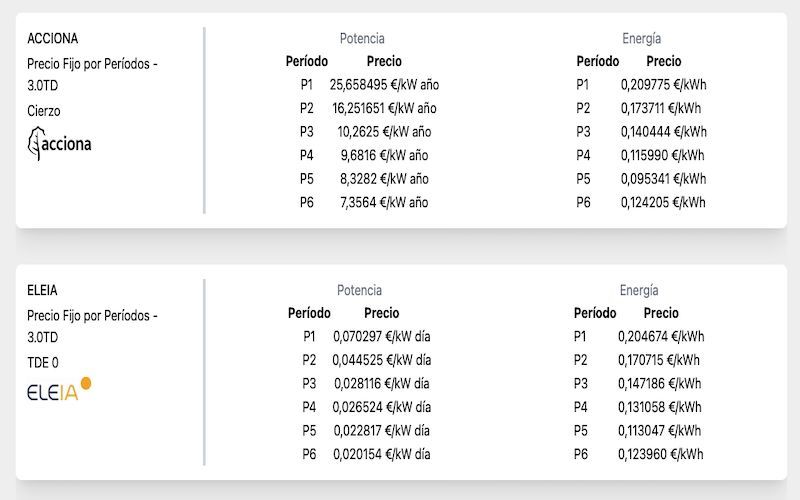Select the ELEIA provider name
800x500 pixels.
point(42,291)
